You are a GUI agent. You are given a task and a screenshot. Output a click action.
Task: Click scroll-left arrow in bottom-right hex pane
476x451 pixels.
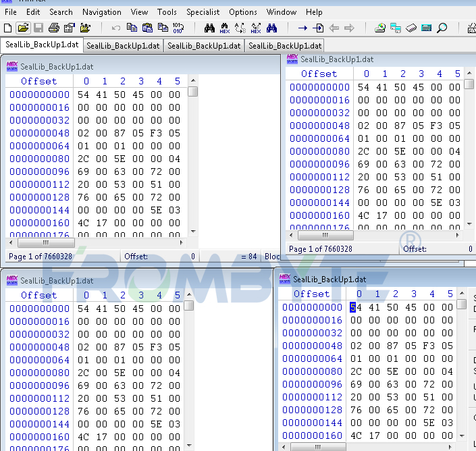(x=284, y=447)
